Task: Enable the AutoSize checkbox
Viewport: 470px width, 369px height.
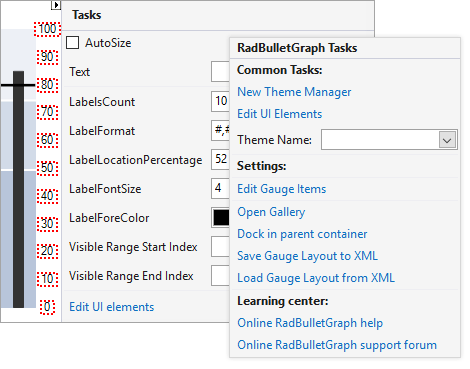Action: point(72,43)
